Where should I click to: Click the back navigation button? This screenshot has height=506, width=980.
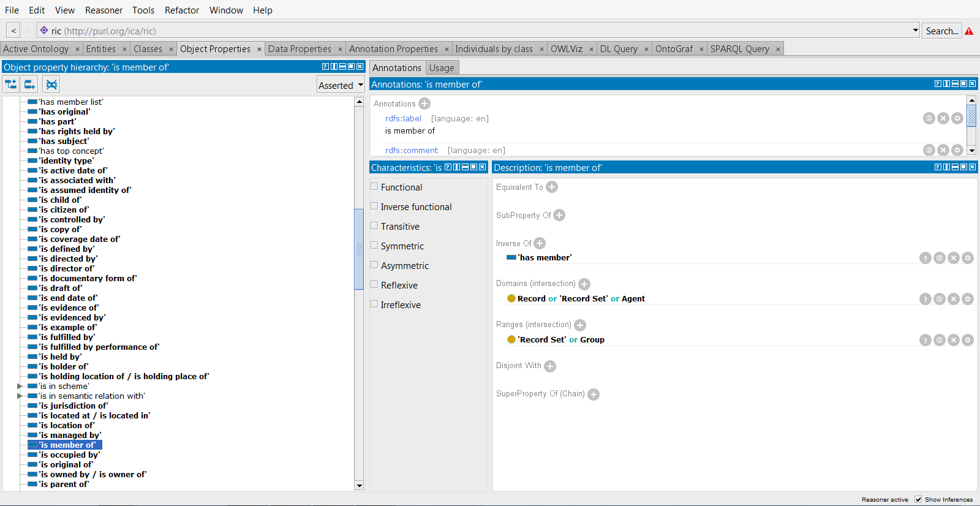[x=13, y=31]
